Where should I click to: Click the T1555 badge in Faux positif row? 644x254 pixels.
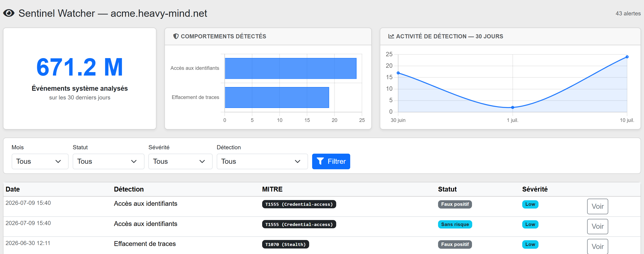(x=299, y=204)
